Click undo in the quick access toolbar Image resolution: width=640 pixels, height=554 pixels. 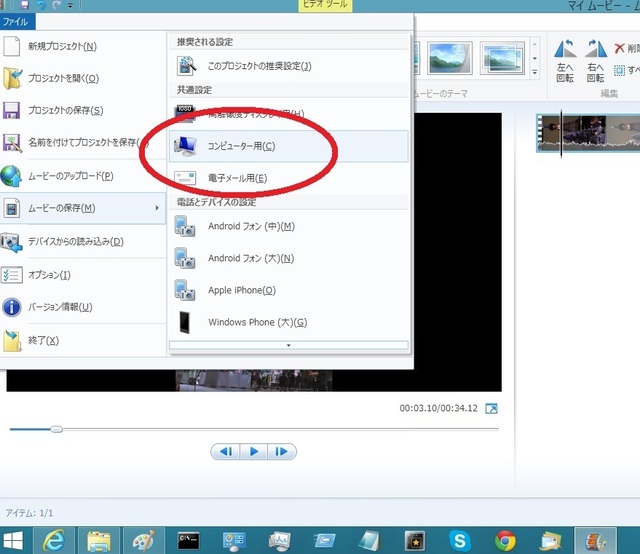click(40, 5)
